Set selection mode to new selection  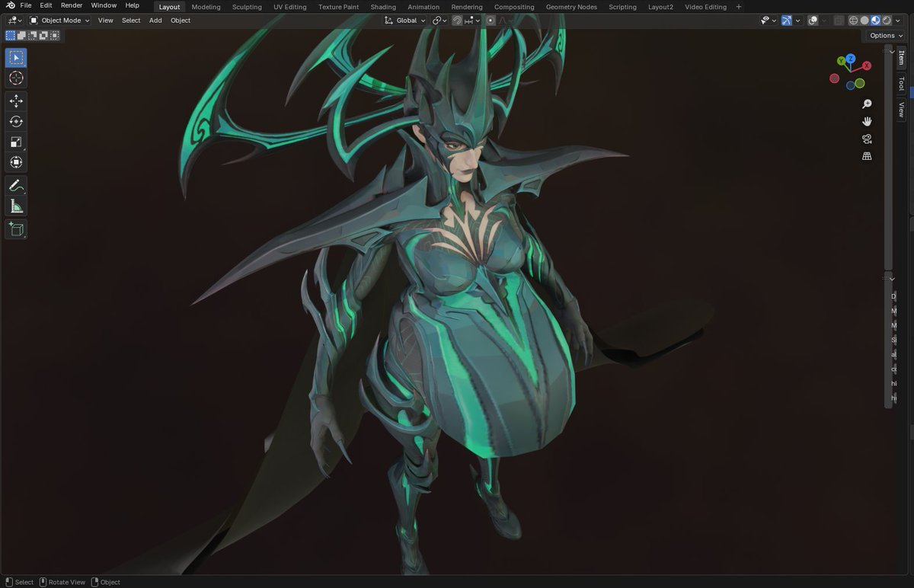pyautogui.click(x=11, y=35)
